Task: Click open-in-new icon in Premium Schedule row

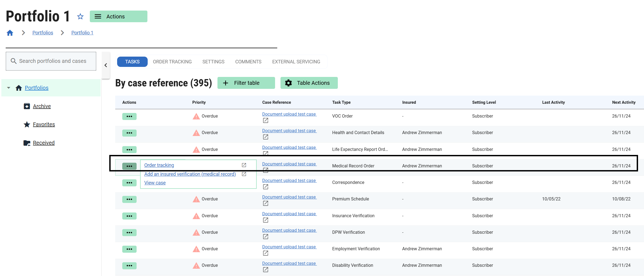Action: [265, 203]
